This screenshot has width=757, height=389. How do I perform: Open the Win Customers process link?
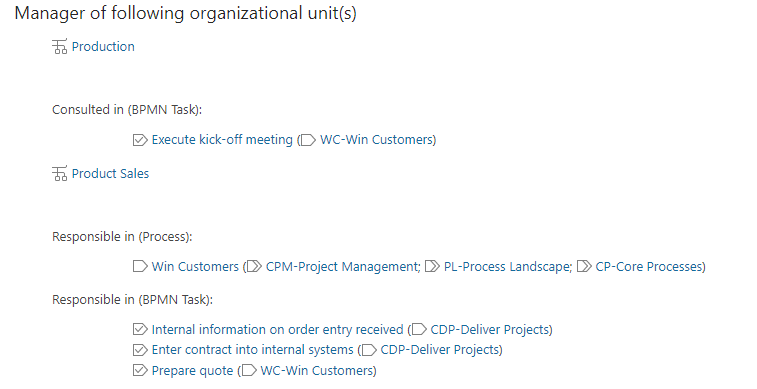pos(195,266)
